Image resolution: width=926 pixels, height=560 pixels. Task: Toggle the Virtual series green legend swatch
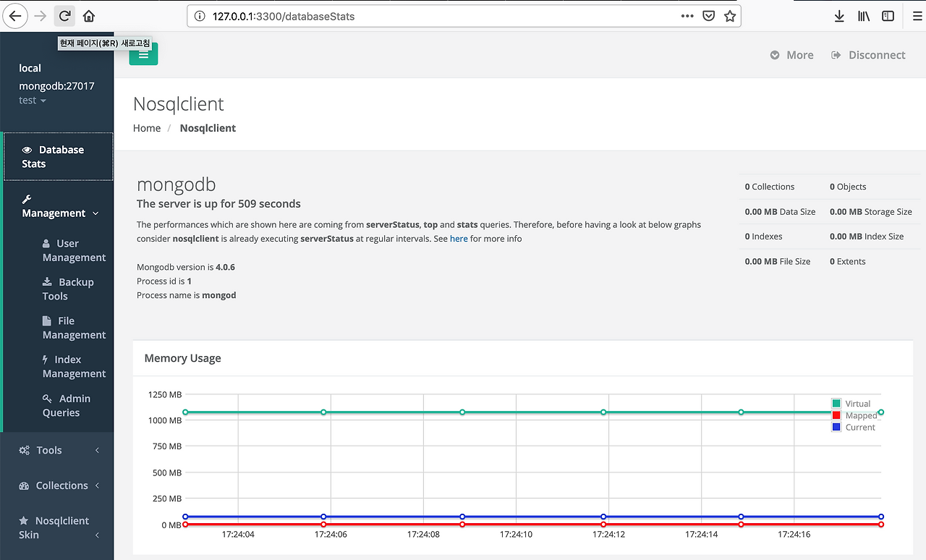(836, 404)
